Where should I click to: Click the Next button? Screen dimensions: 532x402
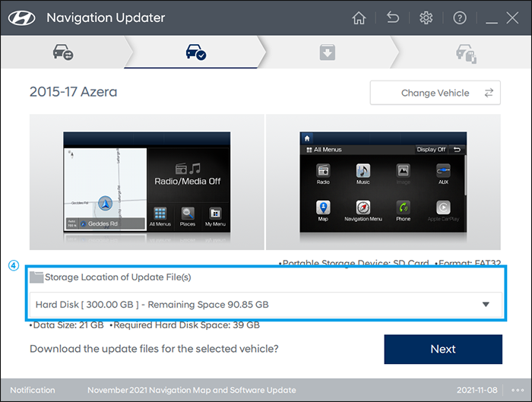click(x=443, y=349)
